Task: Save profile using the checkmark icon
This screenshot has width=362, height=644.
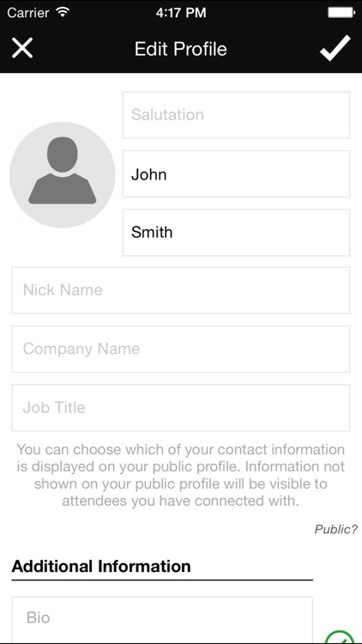Action: pyautogui.click(x=335, y=48)
